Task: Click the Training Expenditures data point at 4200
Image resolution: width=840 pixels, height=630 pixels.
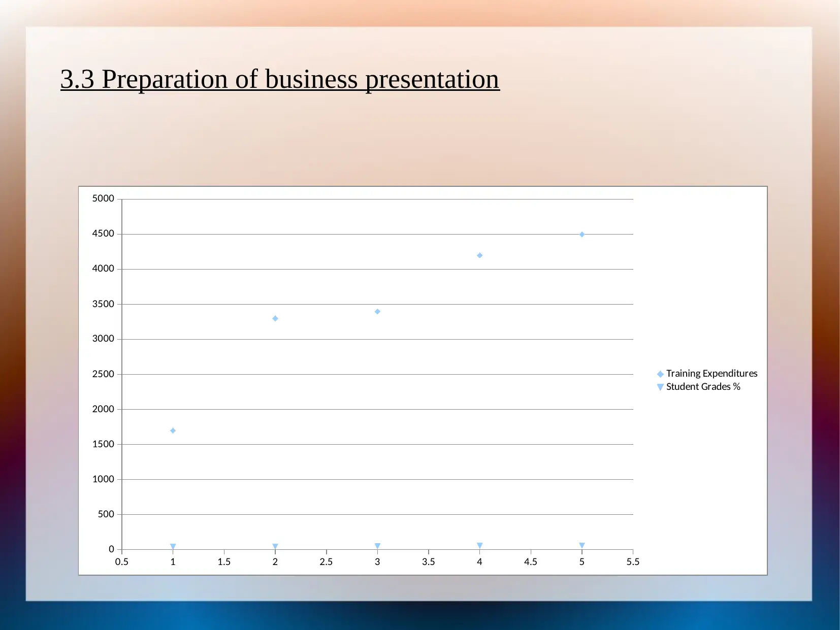Action: pos(479,255)
